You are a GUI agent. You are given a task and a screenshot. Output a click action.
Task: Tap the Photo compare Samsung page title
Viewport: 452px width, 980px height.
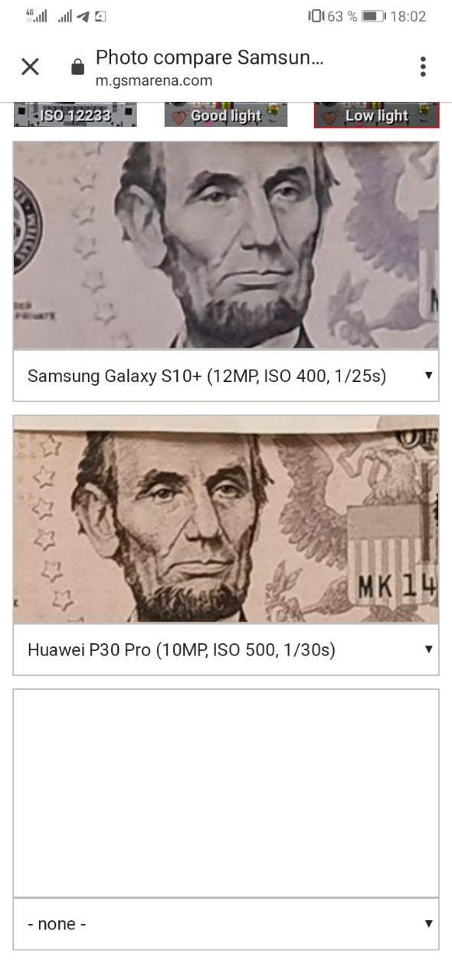(210, 57)
